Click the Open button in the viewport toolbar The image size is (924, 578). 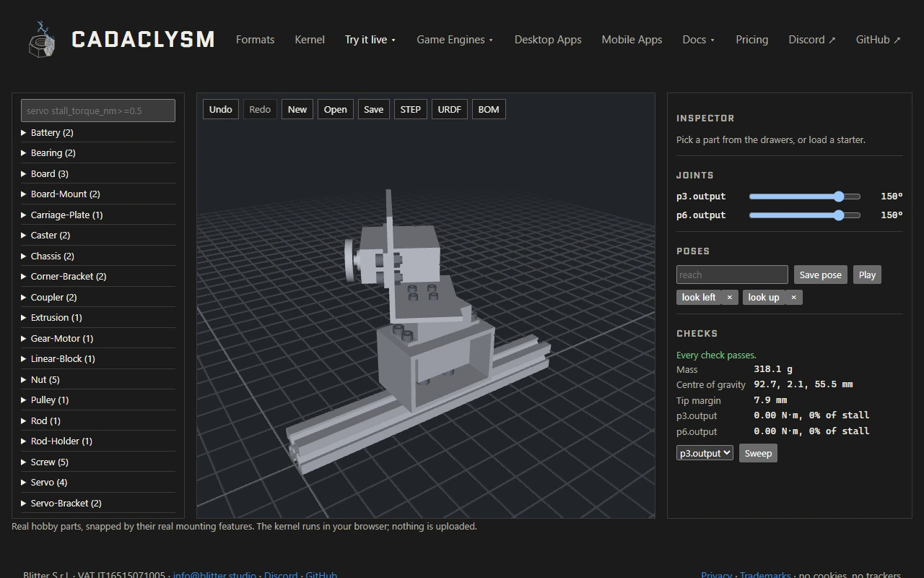(x=336, y=109)
